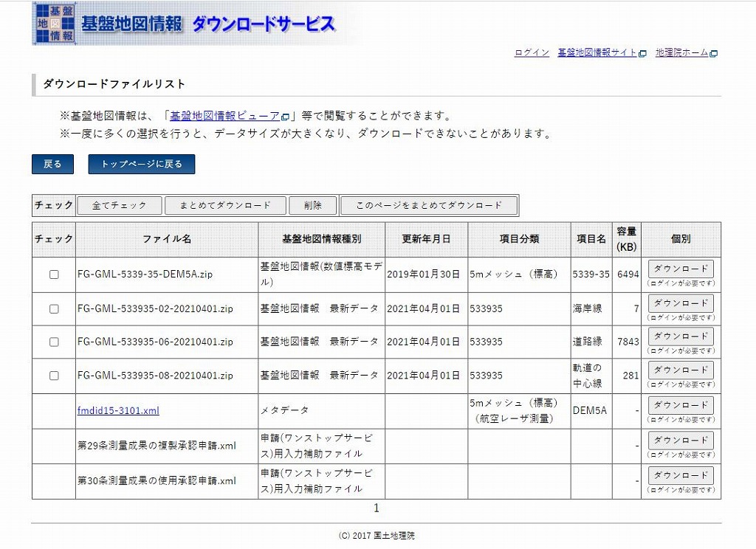Click the 項目分類 column header
The image size is (756, 549).
(x=519, y=239)
